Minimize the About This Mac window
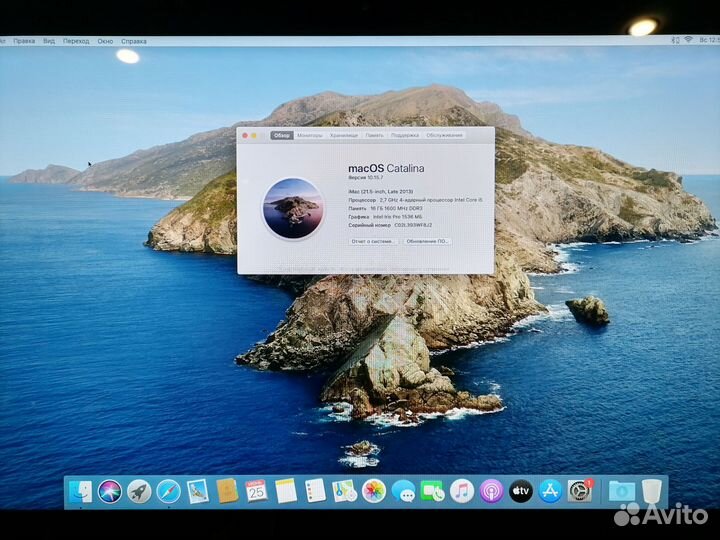This screenshot has width=720, height=540. click(x=253, y=135)
